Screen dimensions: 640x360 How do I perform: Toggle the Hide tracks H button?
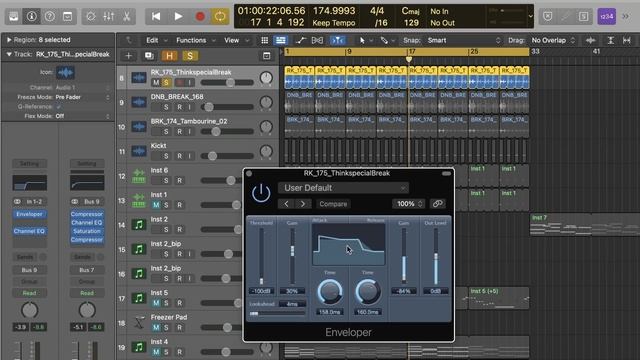tap(169, 56)
